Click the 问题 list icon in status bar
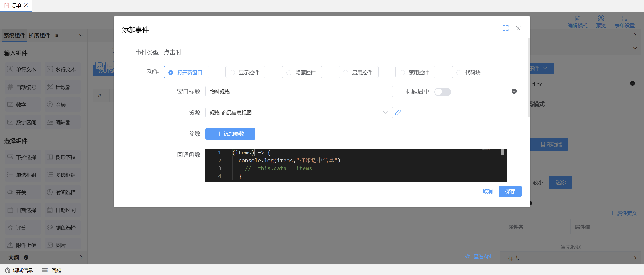644x275 pixels. pos(45,270)
